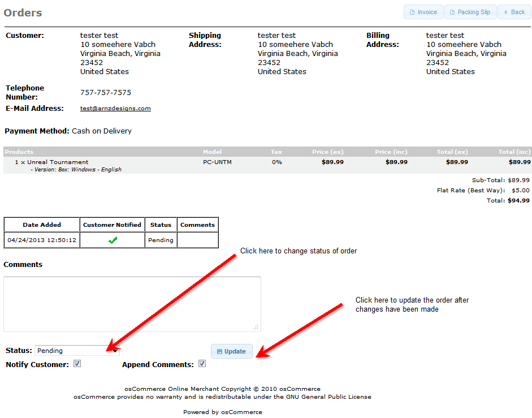Toggle the Notify Customer checkbox

point(77,364)
